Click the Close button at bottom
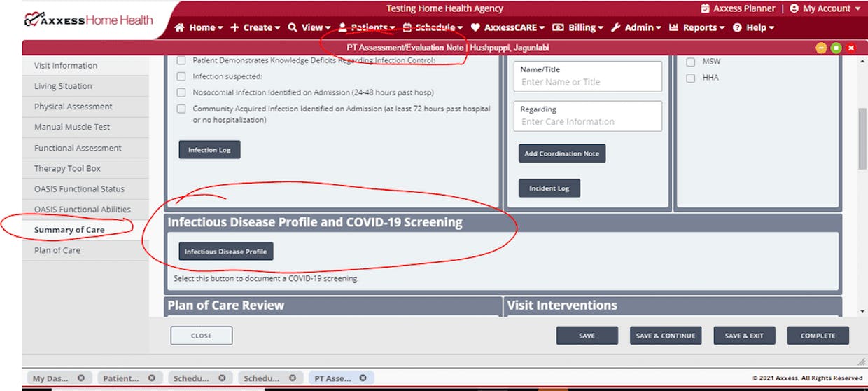868x391 pixels. pos(202,336)
